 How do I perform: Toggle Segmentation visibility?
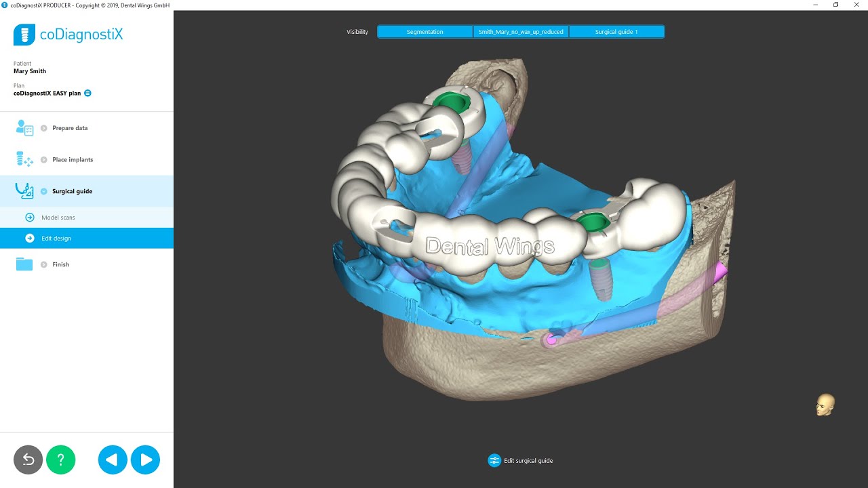click(425, 32)
